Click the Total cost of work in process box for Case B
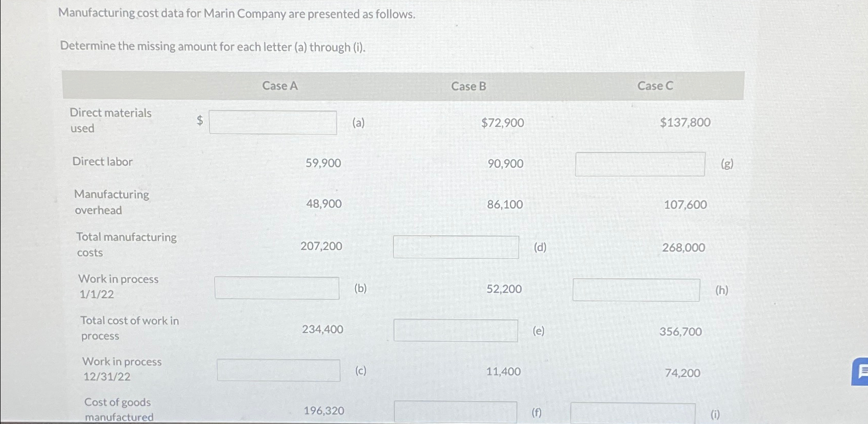The image size is (868, 424). [x=456, y=330]
